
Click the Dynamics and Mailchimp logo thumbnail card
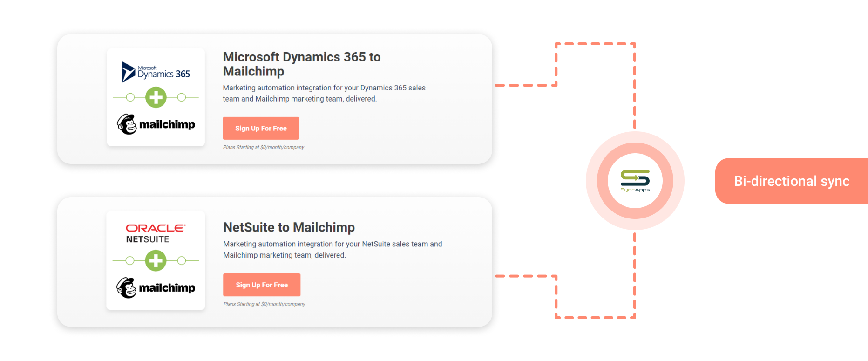156,97
